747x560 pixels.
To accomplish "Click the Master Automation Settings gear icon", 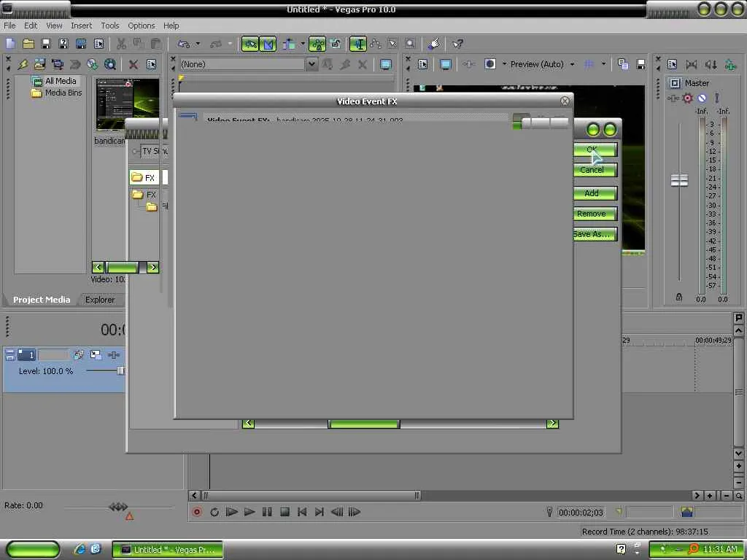I will coord(687,98).
